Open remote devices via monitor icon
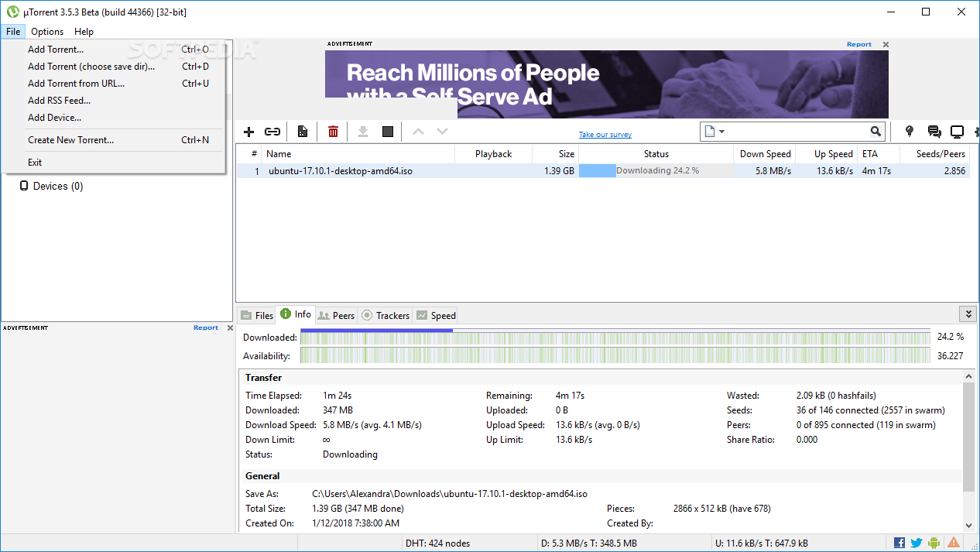Image resolution: width=980 pixels, height=552 pixels. (957, 132)
